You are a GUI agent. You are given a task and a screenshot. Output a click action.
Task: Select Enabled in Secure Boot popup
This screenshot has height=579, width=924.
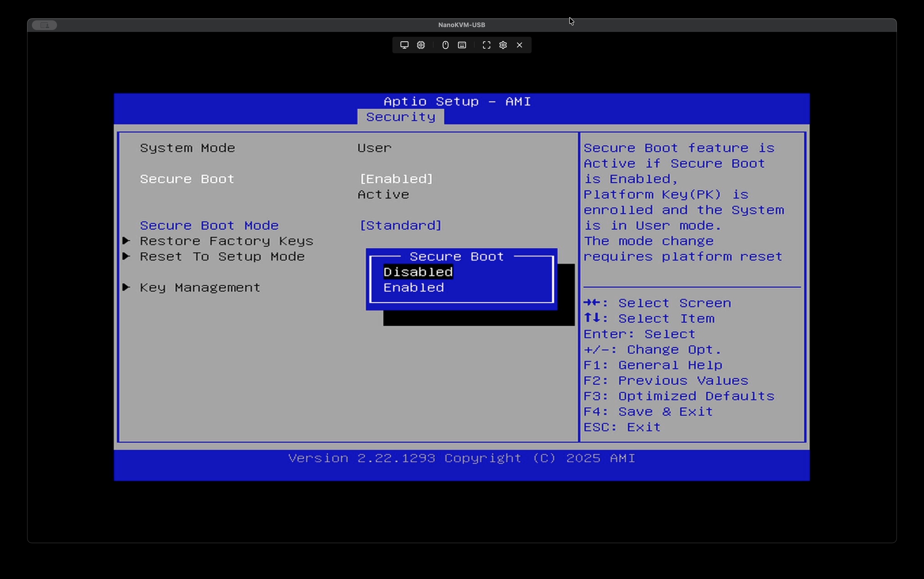pos(414,288)
